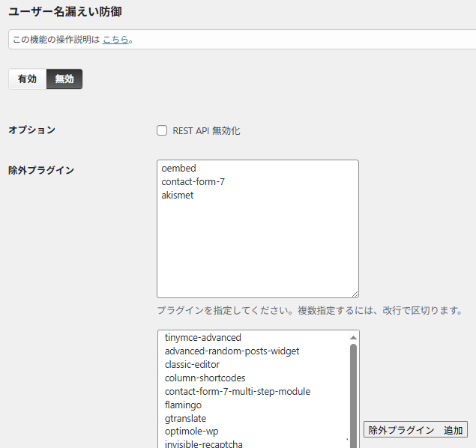The width and height of the screenshot is (476, 448).
Task: Select the 無効 toggle button
Action: (64, 79)
